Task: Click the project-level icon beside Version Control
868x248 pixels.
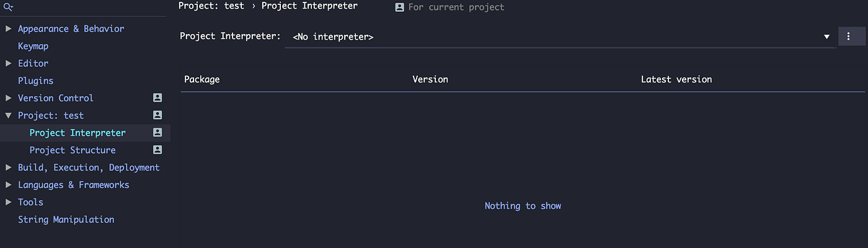Action: click(157, 98)
